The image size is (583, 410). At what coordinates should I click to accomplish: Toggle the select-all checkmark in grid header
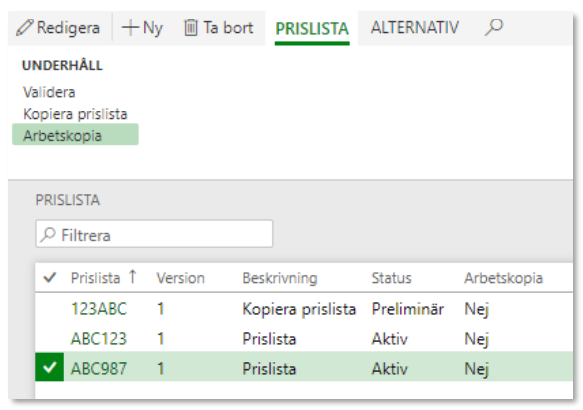[x=49, y=277]
